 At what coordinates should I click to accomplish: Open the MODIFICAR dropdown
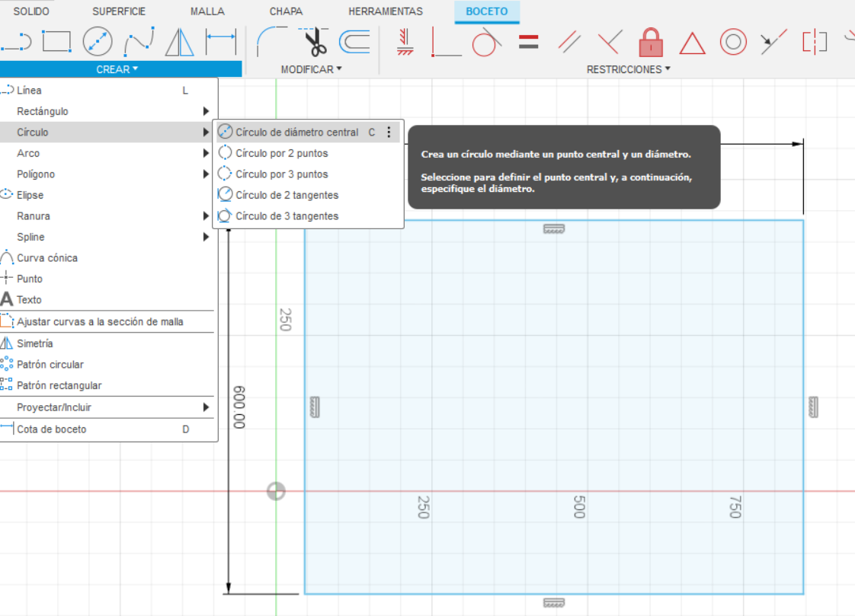[x=312, y=69]
